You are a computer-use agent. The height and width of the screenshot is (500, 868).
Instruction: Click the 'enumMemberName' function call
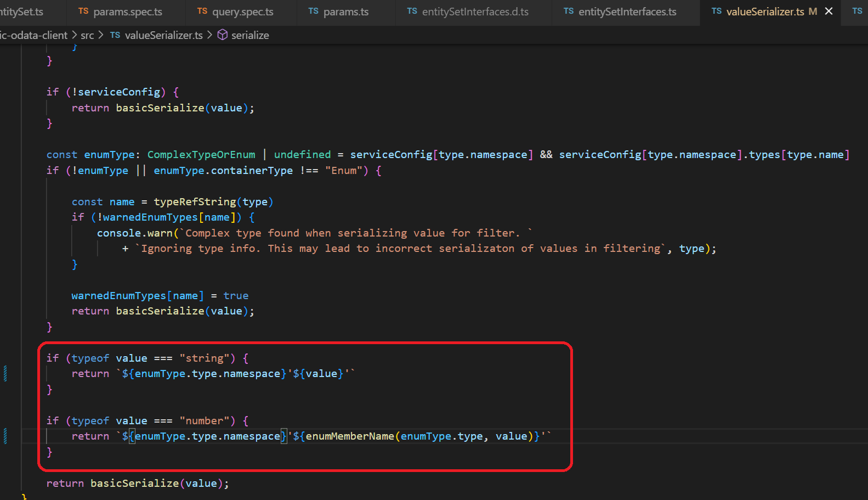(350, 436)
